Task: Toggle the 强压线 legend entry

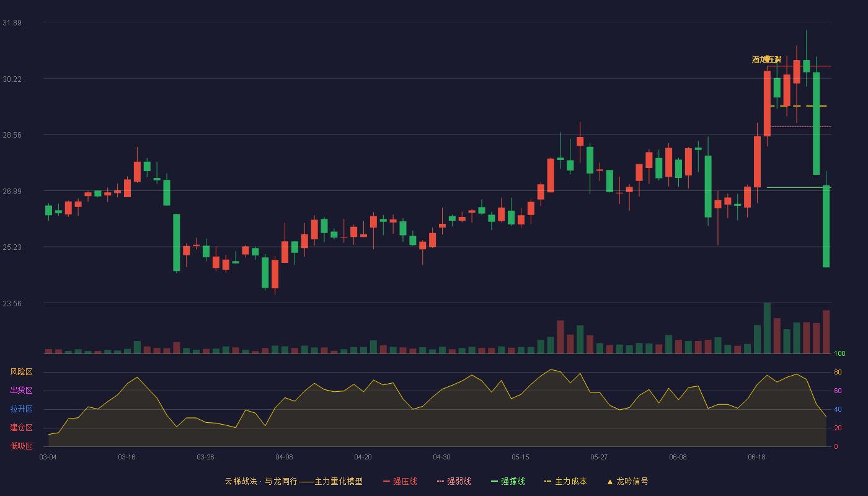Action: [x=400, y=481]
